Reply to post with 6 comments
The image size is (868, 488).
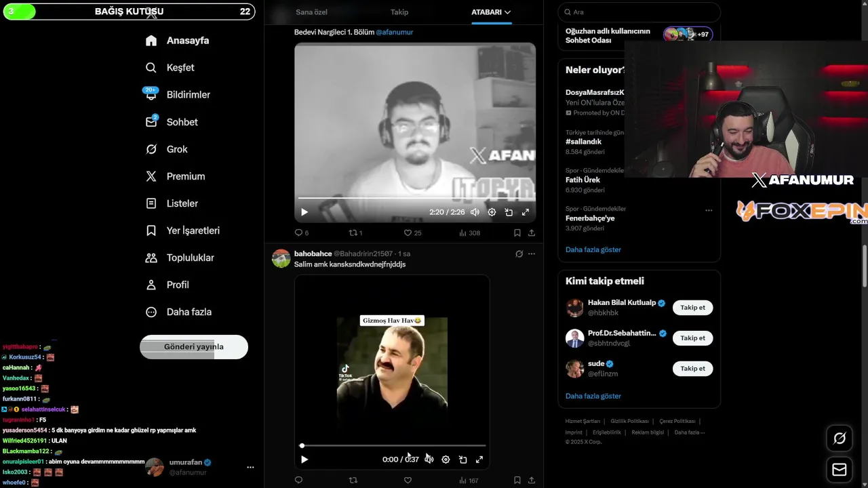301,232
